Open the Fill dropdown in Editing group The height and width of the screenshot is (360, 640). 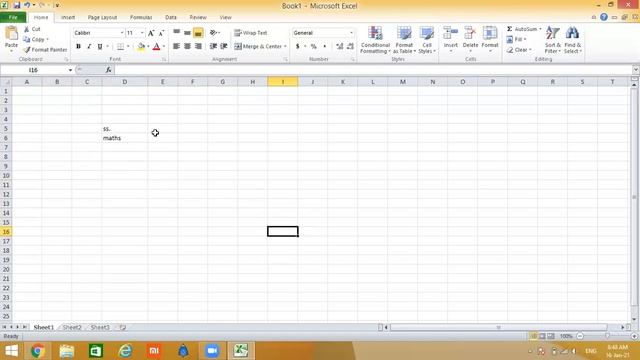coord(516,40)
